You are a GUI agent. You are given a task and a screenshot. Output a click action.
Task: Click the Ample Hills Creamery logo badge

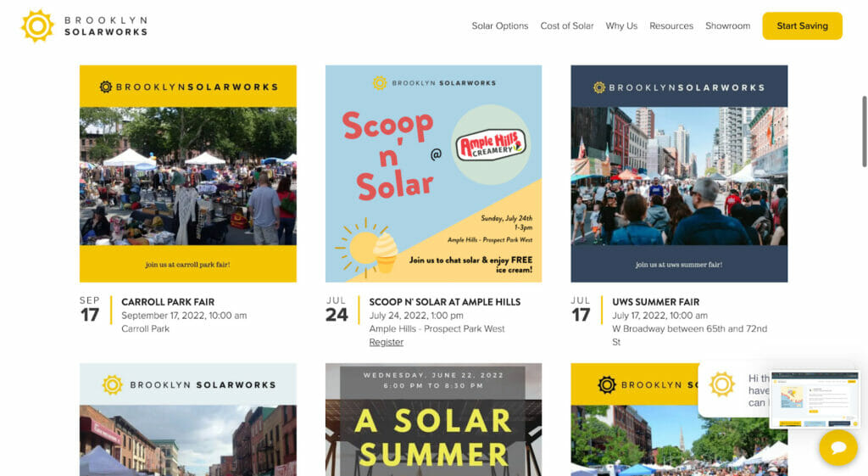coord(491,145)
